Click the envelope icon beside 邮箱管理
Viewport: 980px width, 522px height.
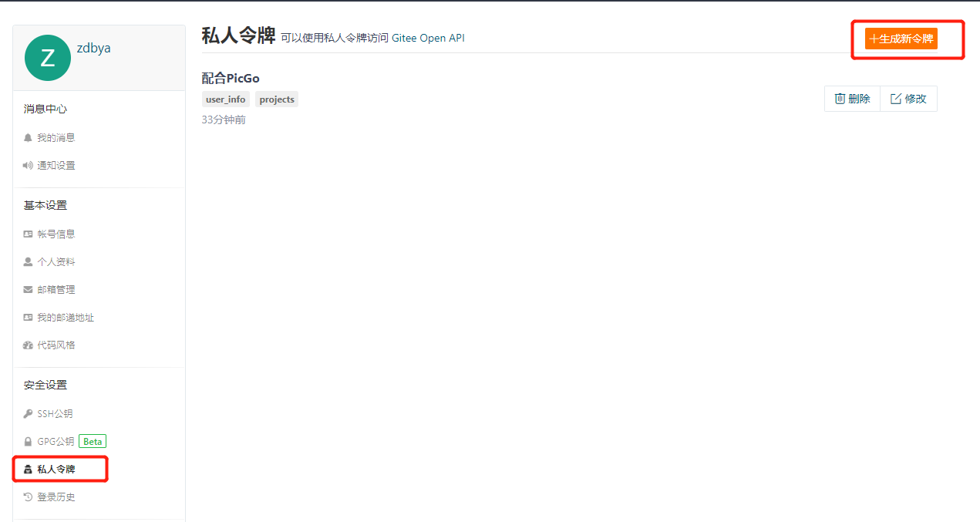click(x=28, y=289)
